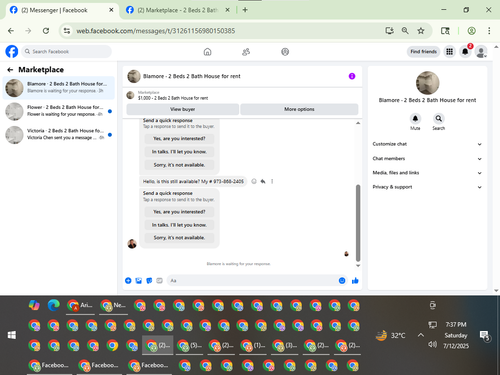Open the taskbar volume speaker icon

pyautogui.click(x=432, y=344)
